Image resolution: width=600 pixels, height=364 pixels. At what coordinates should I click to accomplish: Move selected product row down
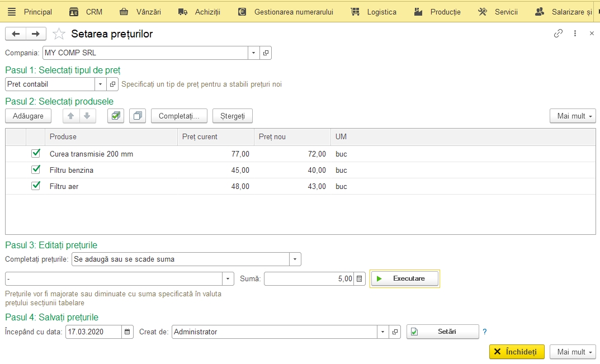coord(87,116)
